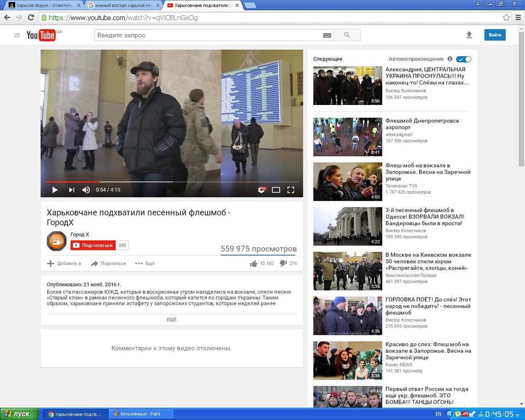Open the Ещё more actions menu
525x420 pixels.
click(145, 264)
